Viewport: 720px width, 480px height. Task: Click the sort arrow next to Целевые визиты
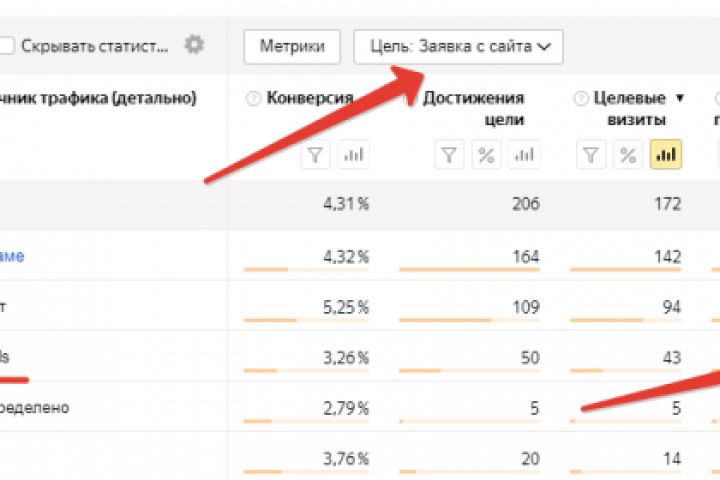pos(680,98)
